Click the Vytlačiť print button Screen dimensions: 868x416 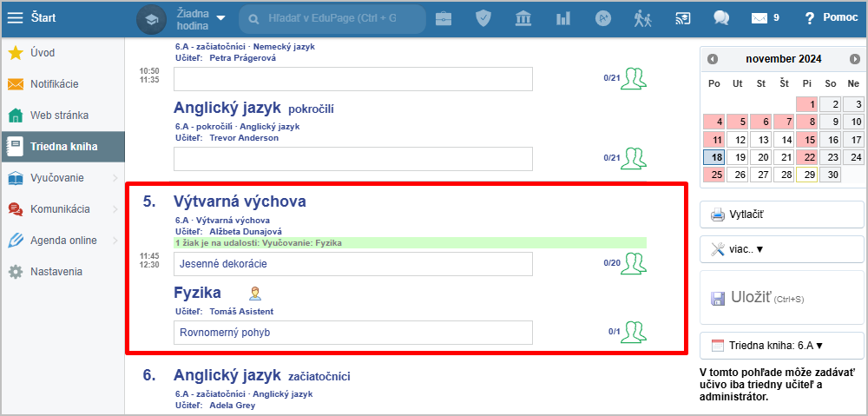pyautogui.click(x=782, y=215)
